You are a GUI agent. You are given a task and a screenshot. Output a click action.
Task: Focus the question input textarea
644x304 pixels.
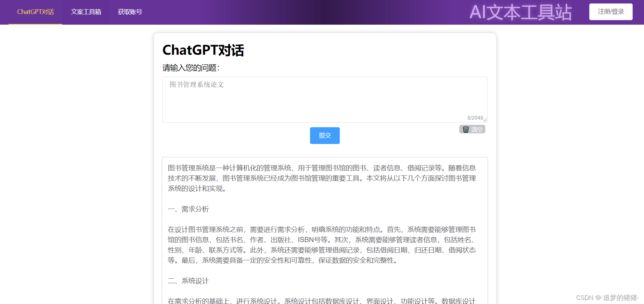pos(325,100)
